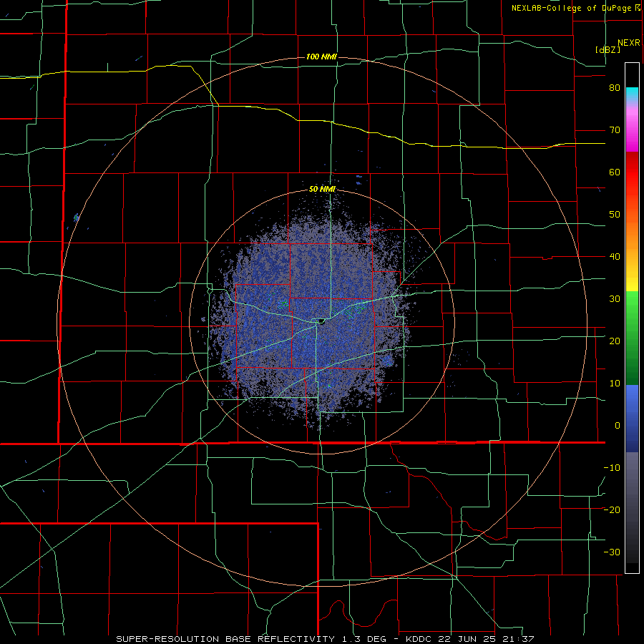Click the blue segment of the color bar

(x=632, y=419)
